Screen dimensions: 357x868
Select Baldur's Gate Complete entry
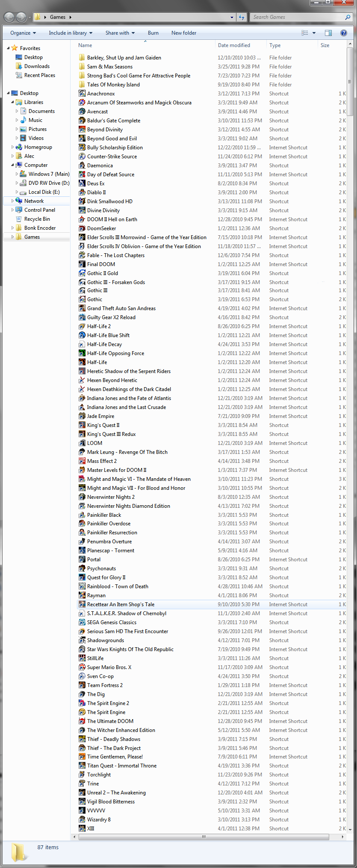114,121
